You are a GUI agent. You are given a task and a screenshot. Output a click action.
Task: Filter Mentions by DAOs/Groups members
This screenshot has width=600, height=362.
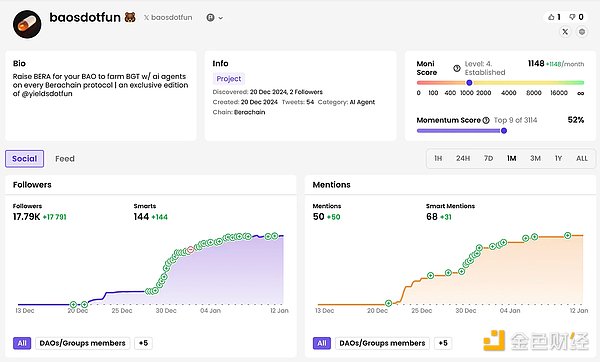pos(382,343)
